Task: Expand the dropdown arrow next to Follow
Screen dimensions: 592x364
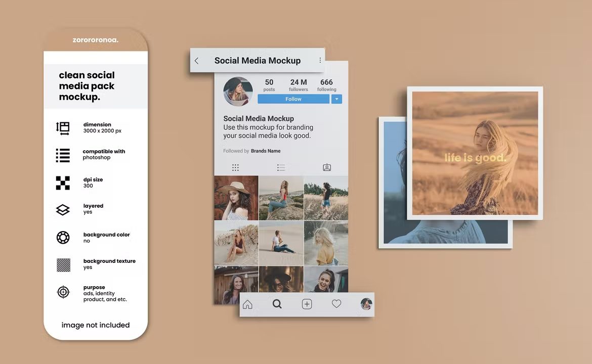Action: [336, 99]
